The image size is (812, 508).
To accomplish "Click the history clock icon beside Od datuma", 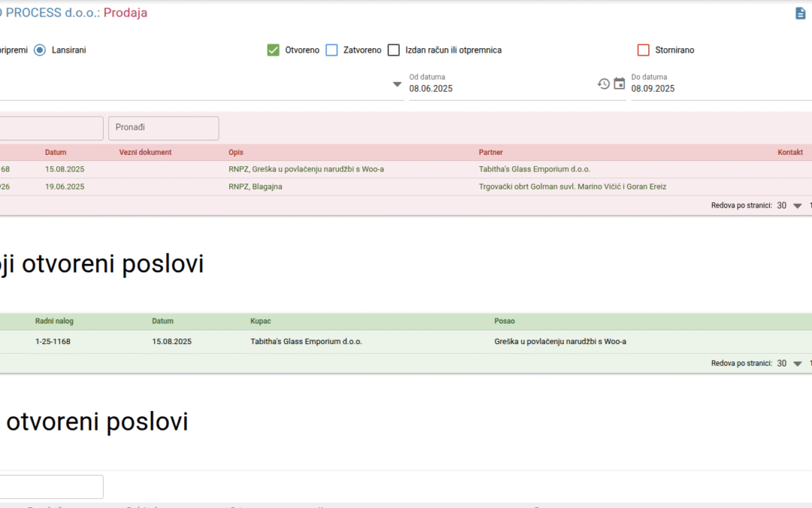I will 603,84.
